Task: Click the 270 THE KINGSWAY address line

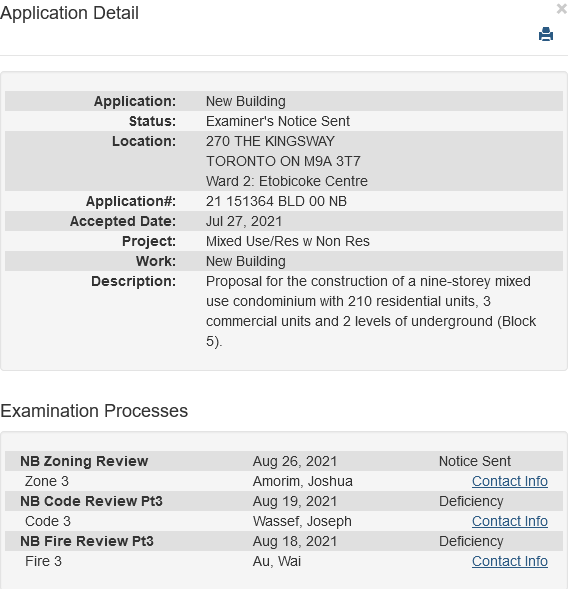Action: click(x=270, y=141)
